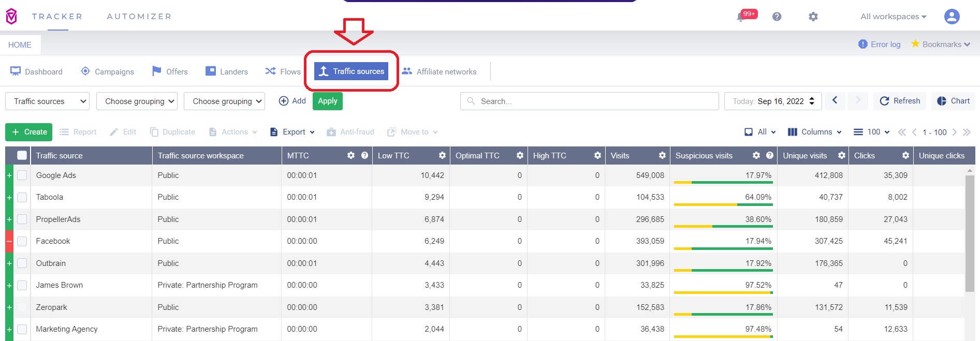The width and height of the screenshot is (980, 341).
Task: Switch to the Campaigns tab
Action: point(107,71)
